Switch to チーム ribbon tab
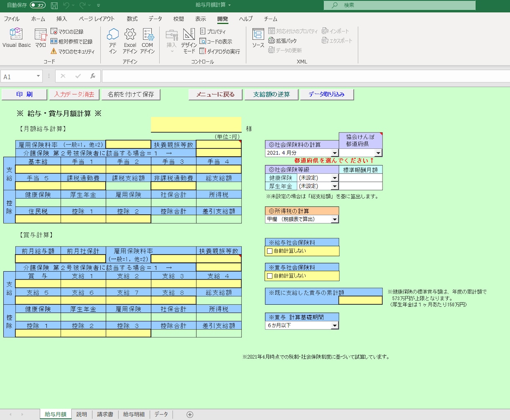 point(270,19)
